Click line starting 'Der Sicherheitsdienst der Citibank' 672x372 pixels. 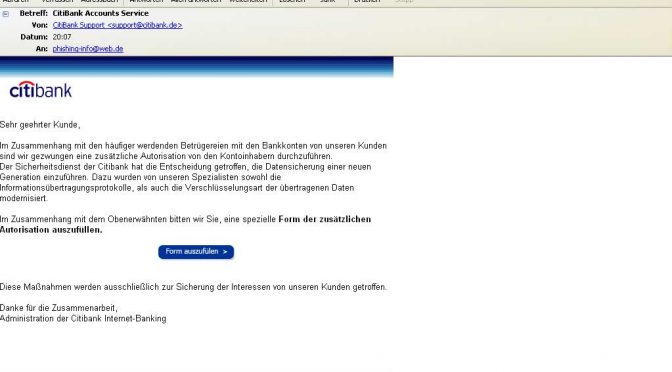point(186,167)
